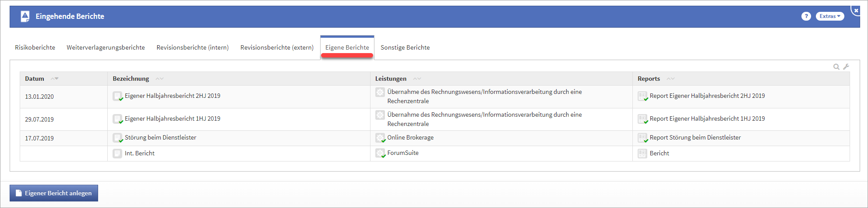This screenshot has height=208, width=868.
Task: Sort table by Reports column arrows
Action: [670, 79]
